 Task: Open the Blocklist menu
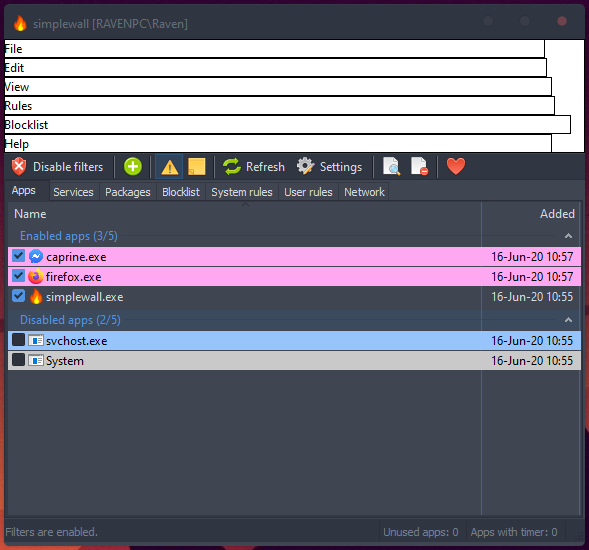pyautogui.click(x=287, y=125)
